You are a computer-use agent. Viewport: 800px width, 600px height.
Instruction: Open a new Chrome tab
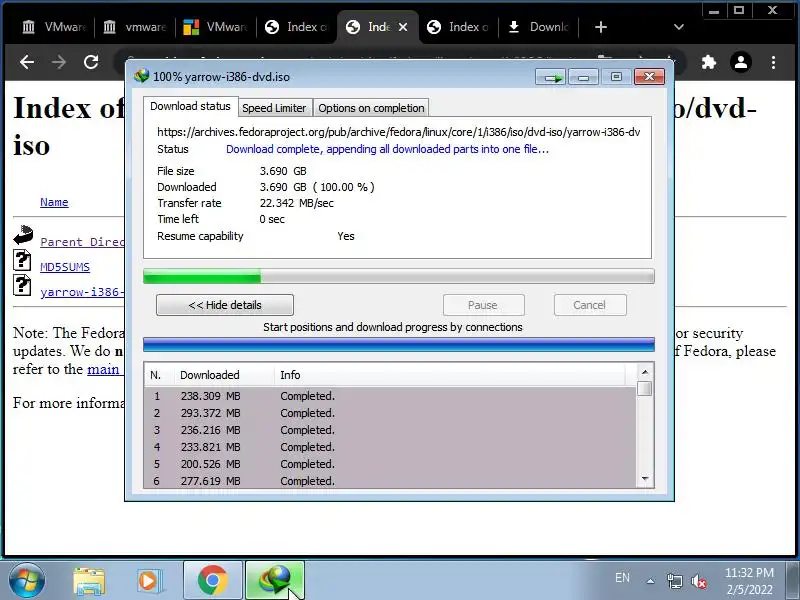pos(601,27)
